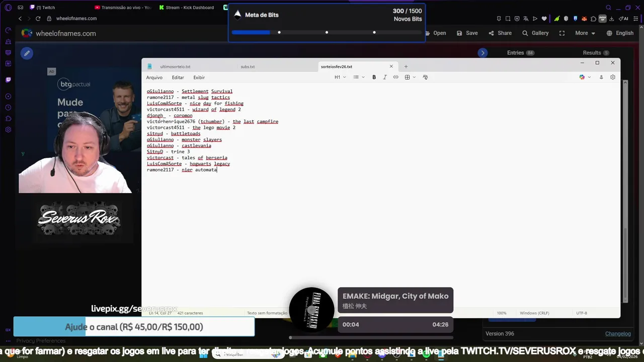Click the Open button on wheelofnames
Viewport: 644px width, 362px height.
(436, 33)
